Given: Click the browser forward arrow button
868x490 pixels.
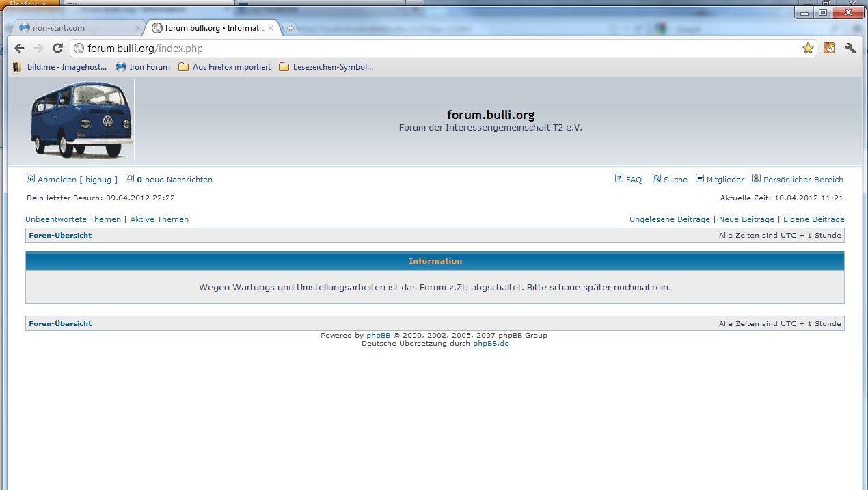Looking at the screenshot, I should coord(38,48).
